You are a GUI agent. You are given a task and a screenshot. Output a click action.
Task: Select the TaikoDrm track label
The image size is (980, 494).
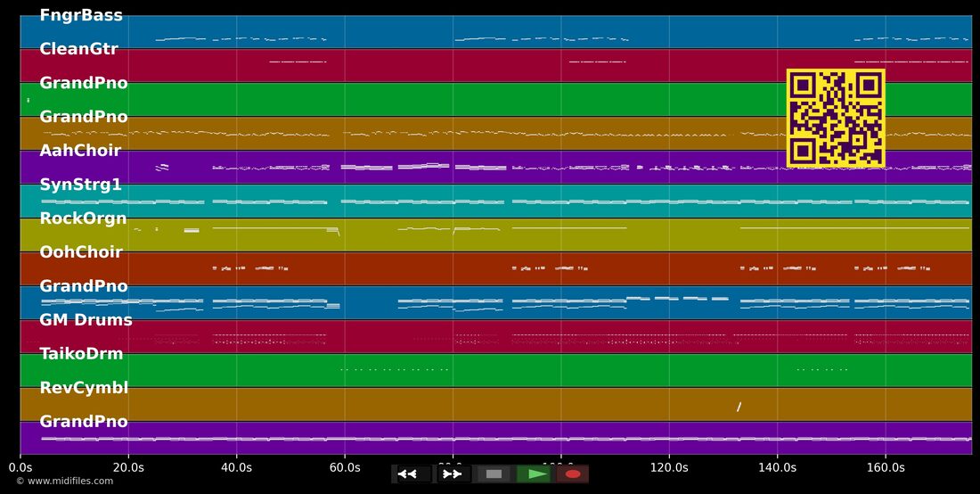81,353
